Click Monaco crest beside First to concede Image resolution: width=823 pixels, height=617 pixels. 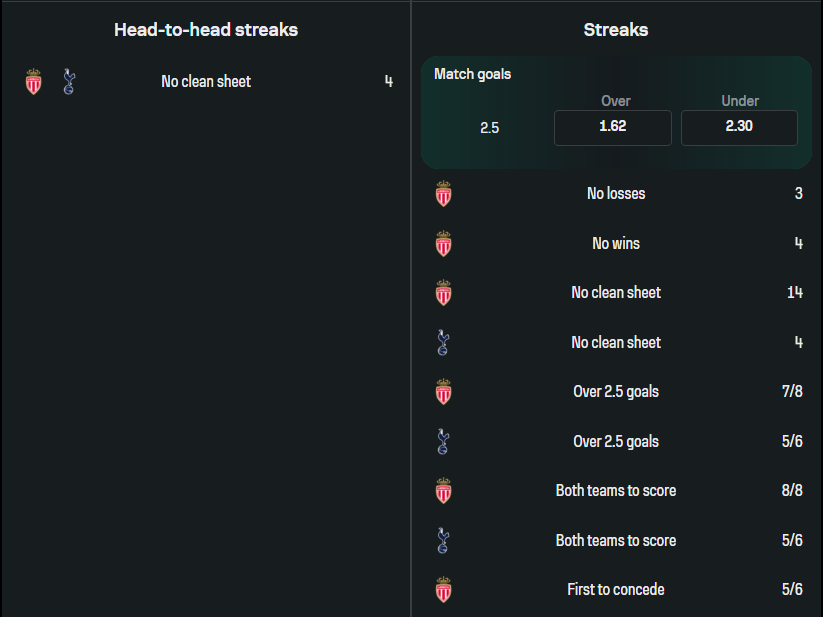point(444,590)
